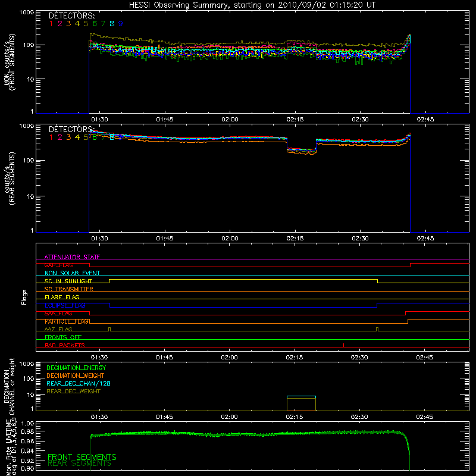Click the 1000 y-axis label of front segments plot

pos(27,12)
